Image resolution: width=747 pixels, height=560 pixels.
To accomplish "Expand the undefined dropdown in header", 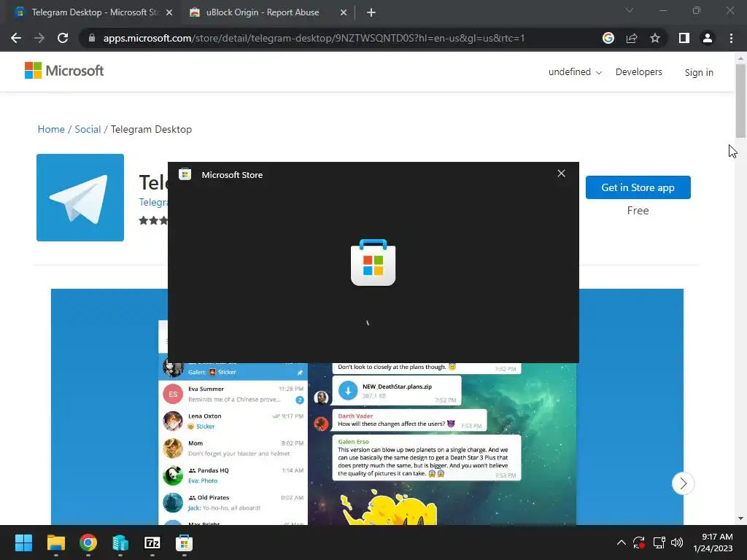I will tap(575, 72).
